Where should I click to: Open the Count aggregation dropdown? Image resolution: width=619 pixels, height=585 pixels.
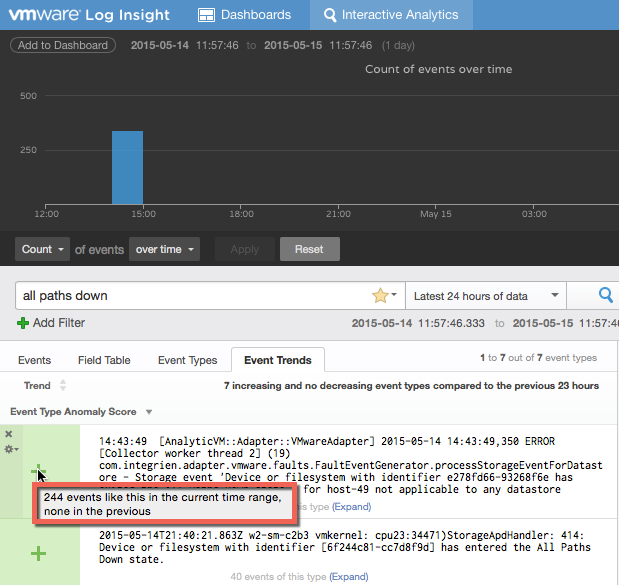[x=43, y=249]
